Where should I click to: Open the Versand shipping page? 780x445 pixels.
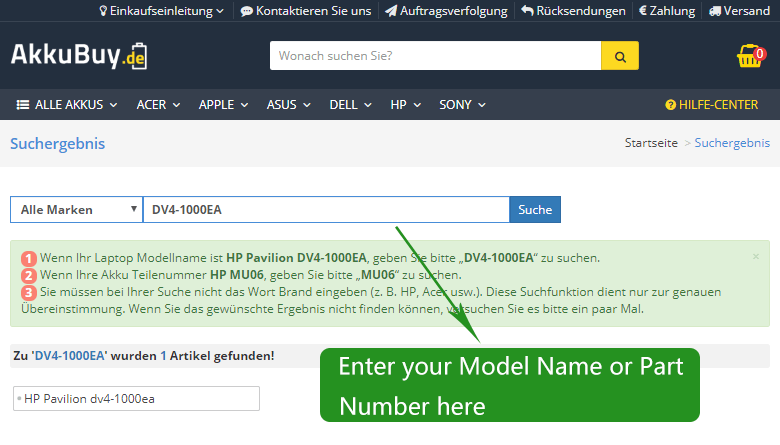pos(739,11)
